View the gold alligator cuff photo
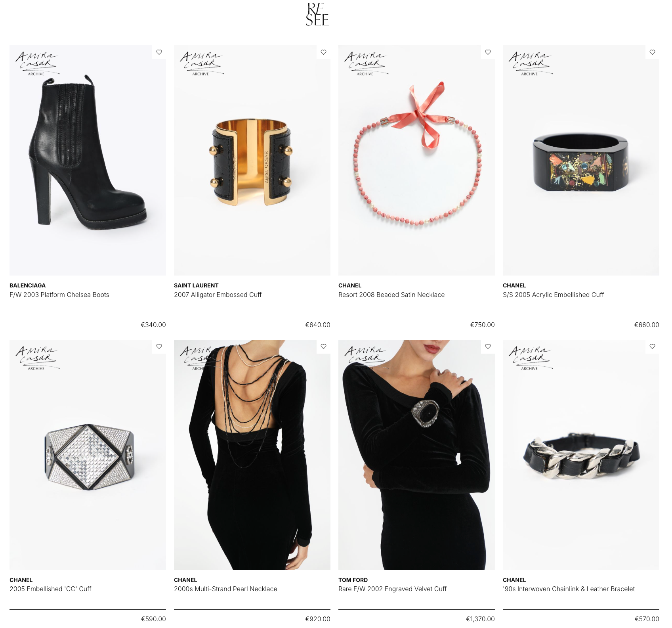Screen dimensions: 672x628 [x=252, y=160]
